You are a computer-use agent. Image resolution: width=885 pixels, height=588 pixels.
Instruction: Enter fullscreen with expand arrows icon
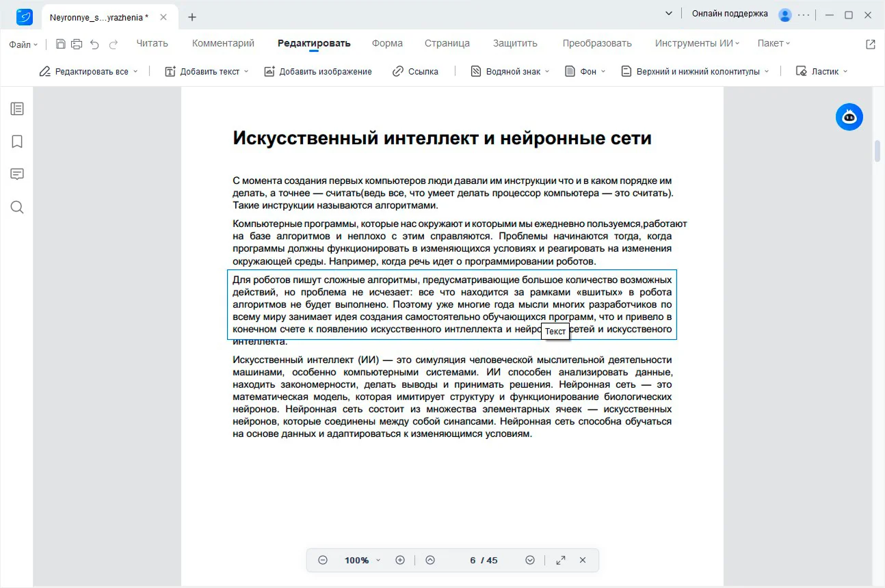[561, 560]
